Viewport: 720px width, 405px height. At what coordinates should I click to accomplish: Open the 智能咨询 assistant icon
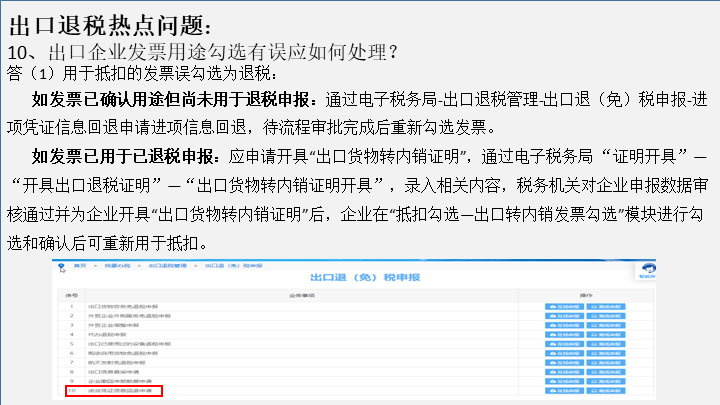pos(648,270)
